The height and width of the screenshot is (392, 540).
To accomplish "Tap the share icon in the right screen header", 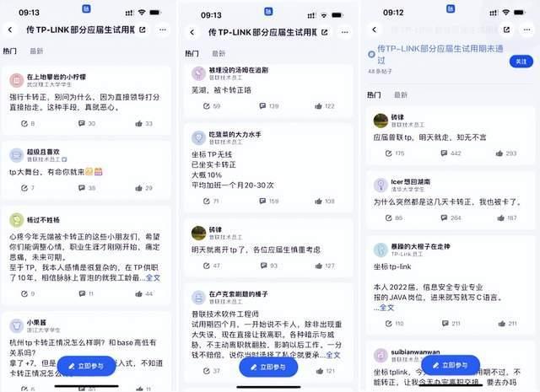I will tap(506, 30).
